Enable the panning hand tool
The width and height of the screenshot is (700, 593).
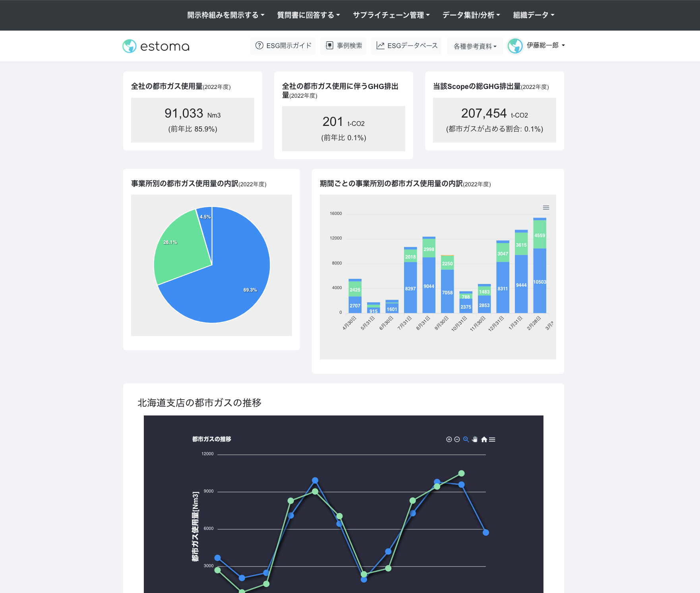pyautogui.click(x=475, y=439)
